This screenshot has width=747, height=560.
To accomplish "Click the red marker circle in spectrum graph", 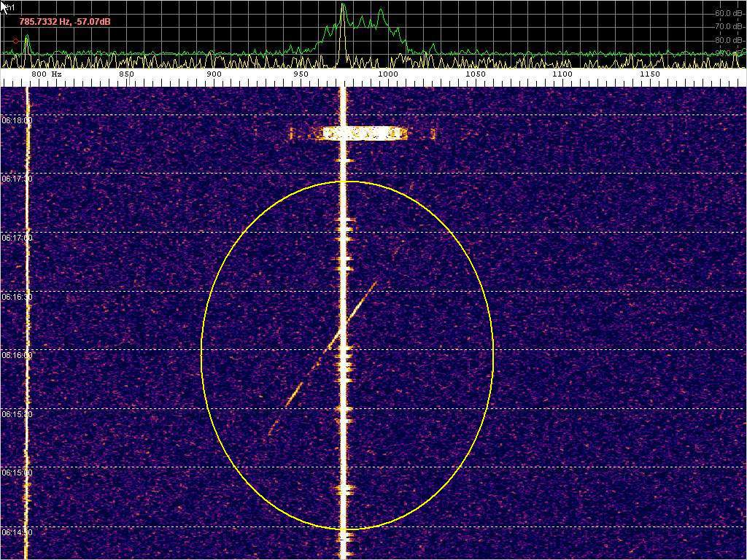I will 16,41.
